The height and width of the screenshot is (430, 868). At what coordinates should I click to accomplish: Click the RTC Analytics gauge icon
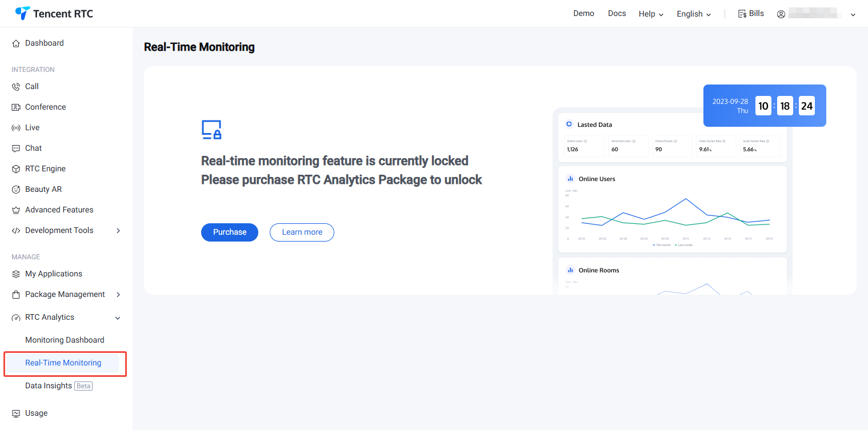[16, 318]
